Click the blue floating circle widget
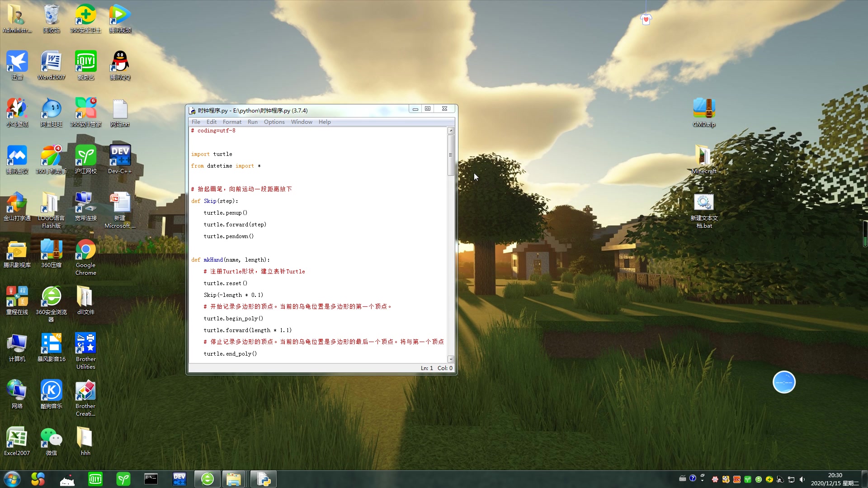Image resolution: width=868 pixels, height=488 pixels. 784,382
